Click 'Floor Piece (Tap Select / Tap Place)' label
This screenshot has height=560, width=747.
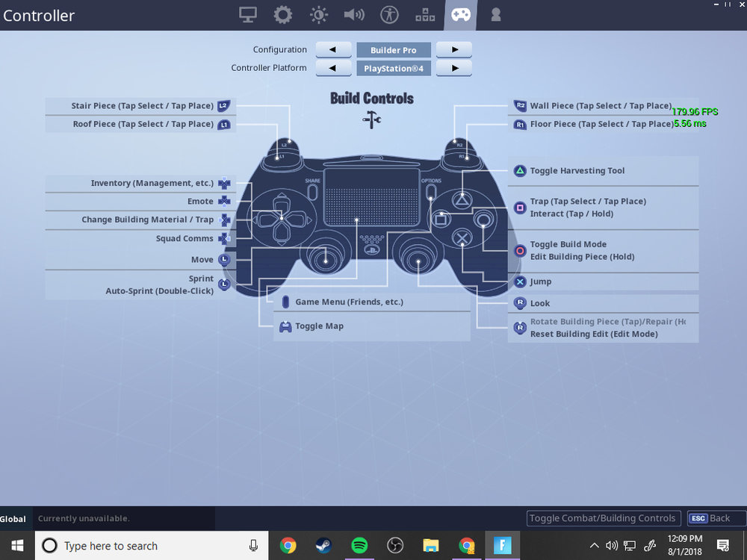point(602,124)
